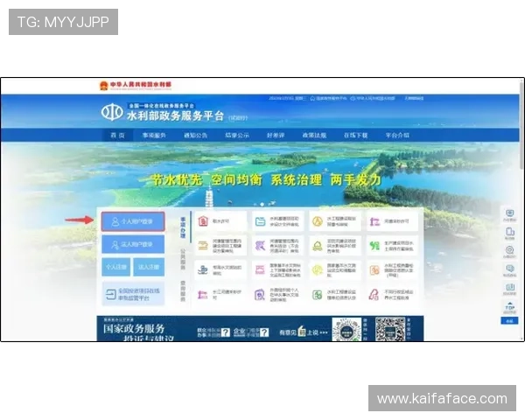Click the TOP back-to-top button
525x420 pixels.
pyautogui.click(x=509, y=307)
